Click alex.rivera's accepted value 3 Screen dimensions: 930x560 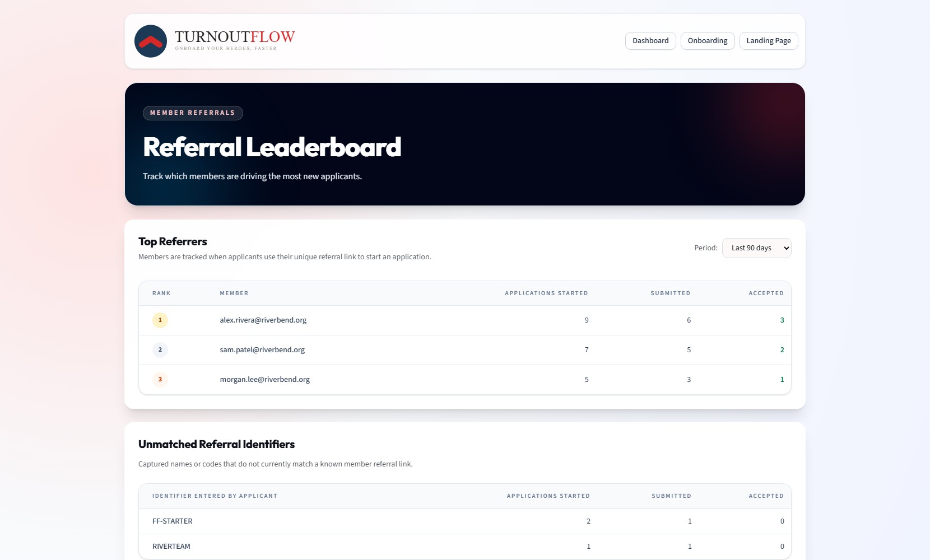click(782, 320)
